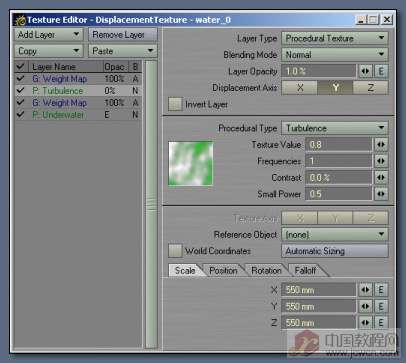Click the Small Power slider arrows

[x=380, y=194]
